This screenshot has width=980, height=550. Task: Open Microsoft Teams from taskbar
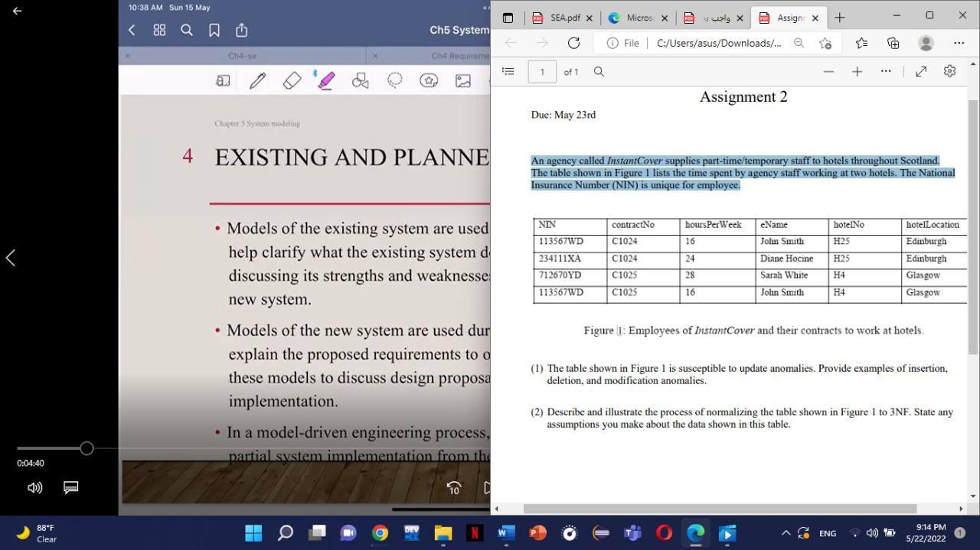[x=632, y=532]
